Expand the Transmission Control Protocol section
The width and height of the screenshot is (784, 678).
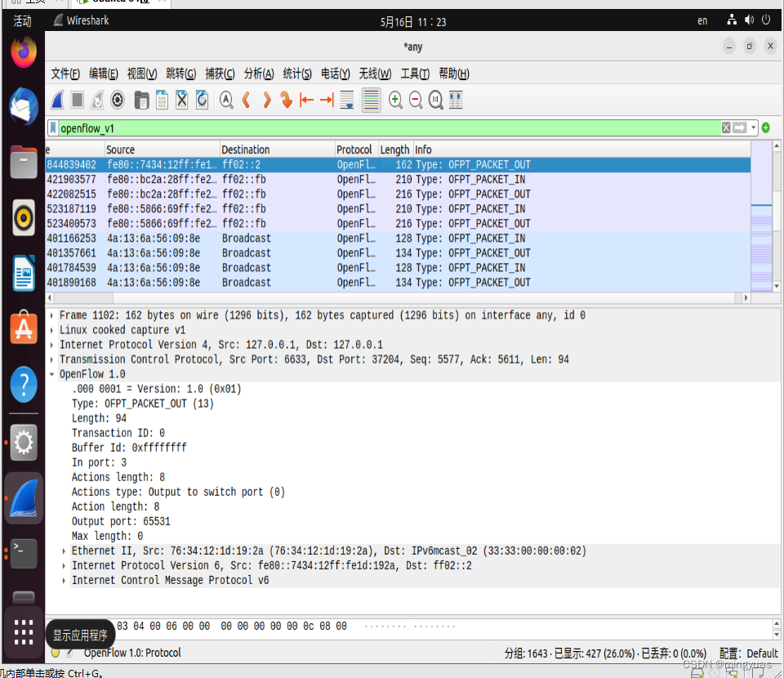click(x=51, y=359)
